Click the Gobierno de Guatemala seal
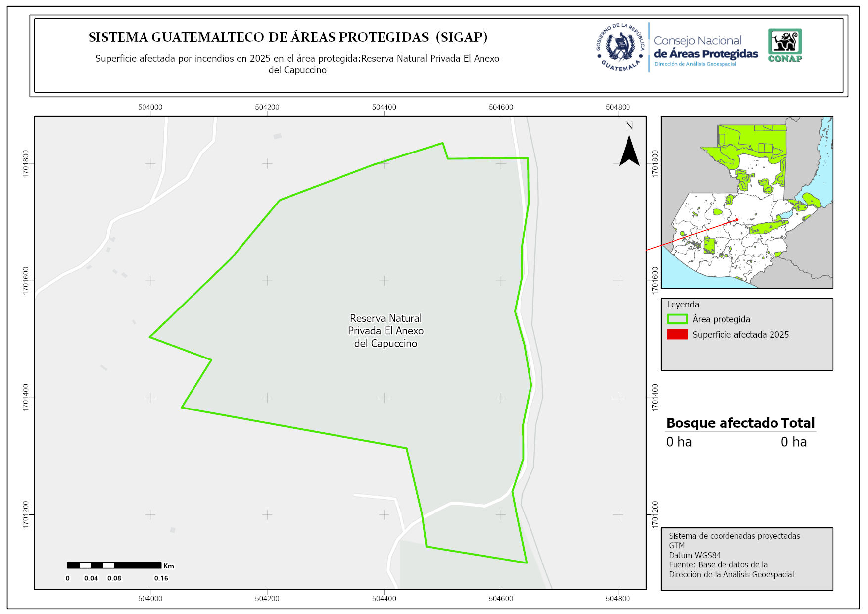 [620, 48]
